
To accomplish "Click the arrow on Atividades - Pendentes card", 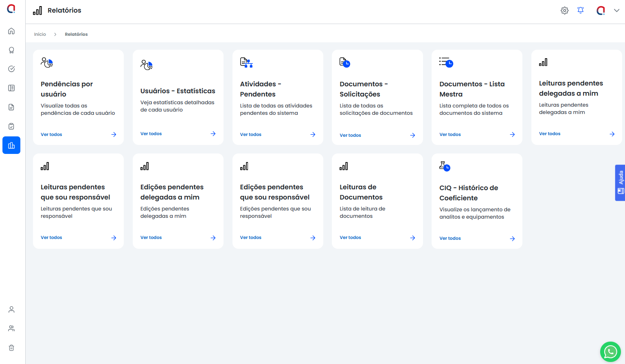I will (313, 134).
